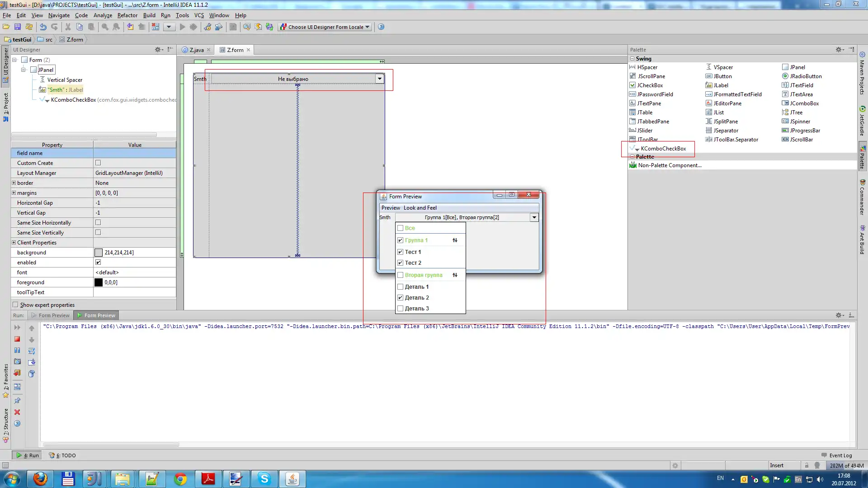Uncheck the Тест 2 checkbox in list
The width and height of the screenshot is (868, 488).
pos(400,263)
